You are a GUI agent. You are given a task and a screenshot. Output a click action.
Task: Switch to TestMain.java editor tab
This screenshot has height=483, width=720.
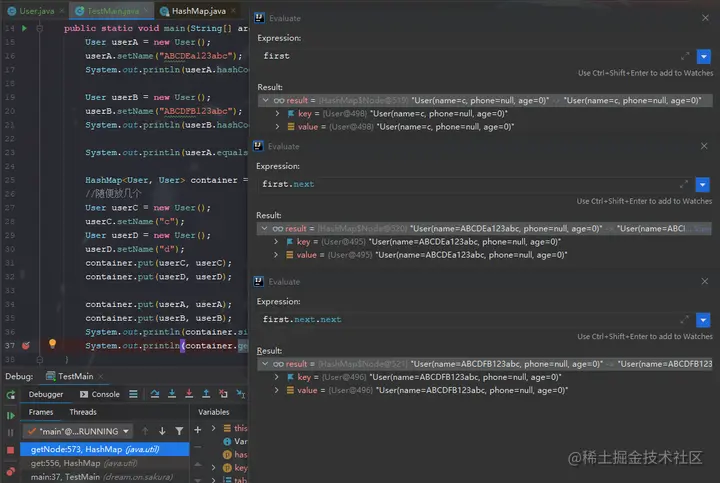pyautogui.click(x=112, y=11)
